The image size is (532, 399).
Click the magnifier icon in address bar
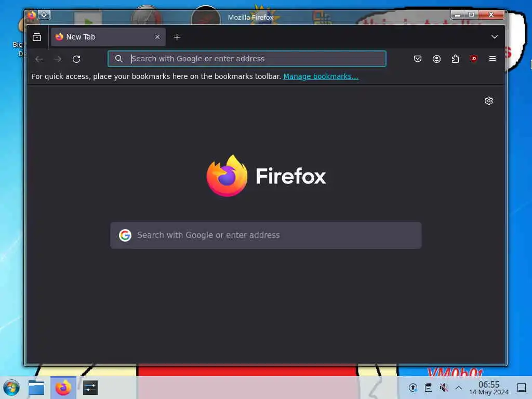119,59
